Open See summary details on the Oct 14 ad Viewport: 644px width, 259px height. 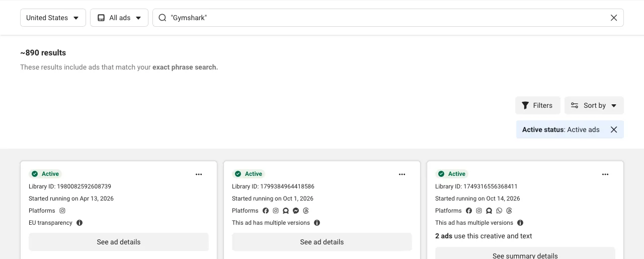(x=525, y=253)
